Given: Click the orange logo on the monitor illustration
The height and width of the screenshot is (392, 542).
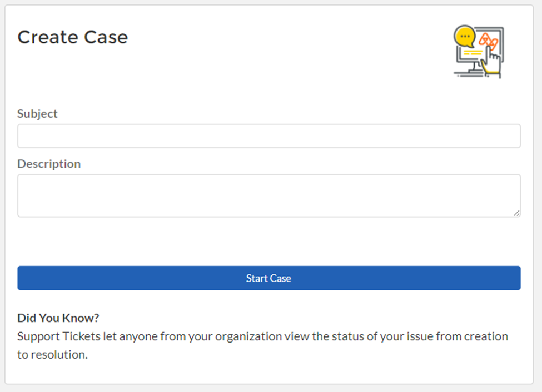Looking at the screenshot, I should [x=487, y=40].
